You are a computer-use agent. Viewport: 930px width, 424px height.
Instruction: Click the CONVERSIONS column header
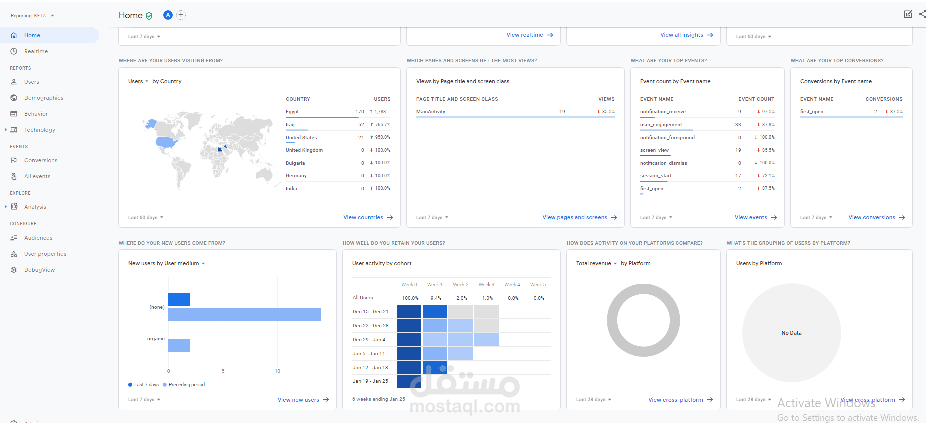coord(884,99)
